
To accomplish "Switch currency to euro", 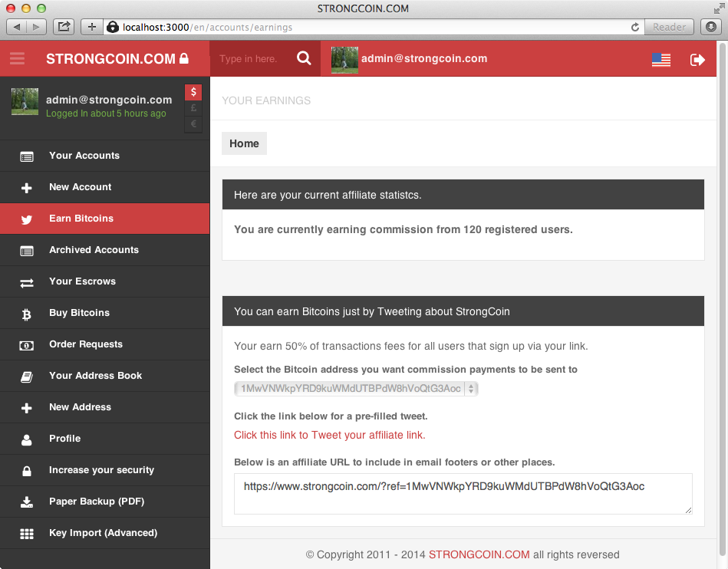I will [193, 123].
